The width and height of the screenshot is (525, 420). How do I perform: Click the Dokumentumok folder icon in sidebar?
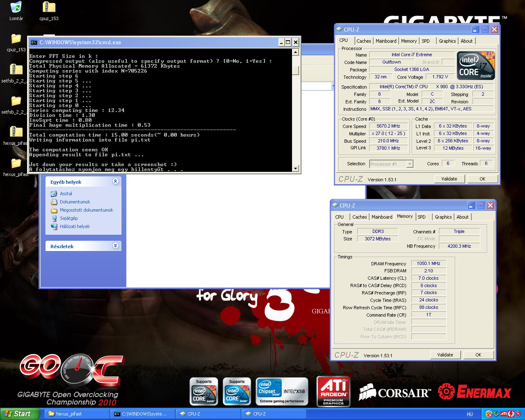click(x=54, y=202)
